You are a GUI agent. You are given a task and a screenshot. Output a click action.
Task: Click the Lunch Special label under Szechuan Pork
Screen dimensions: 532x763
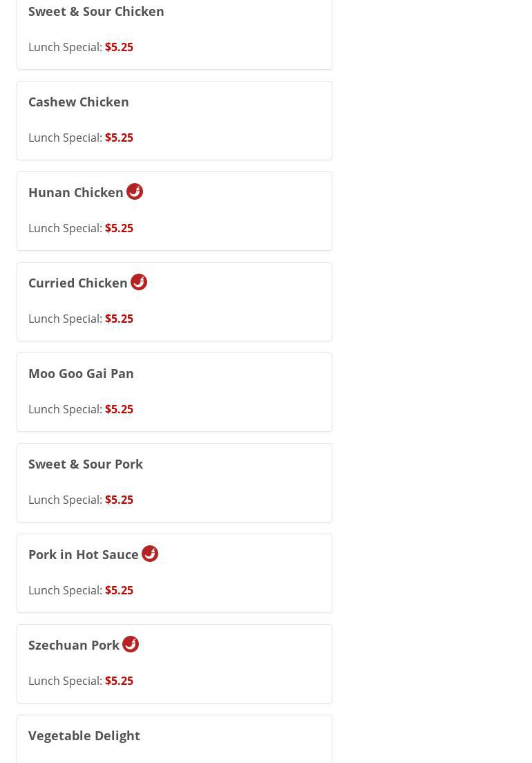click(65, 681)
